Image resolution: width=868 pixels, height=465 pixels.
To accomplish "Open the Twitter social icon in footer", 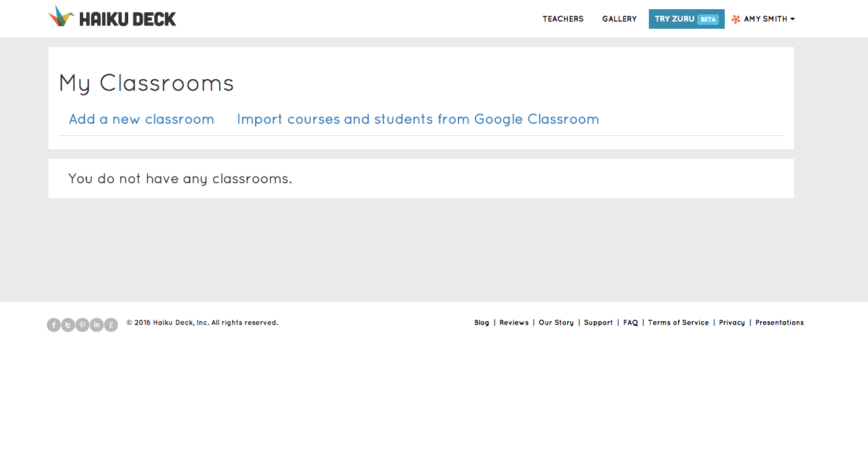I will tap(68, 325).
